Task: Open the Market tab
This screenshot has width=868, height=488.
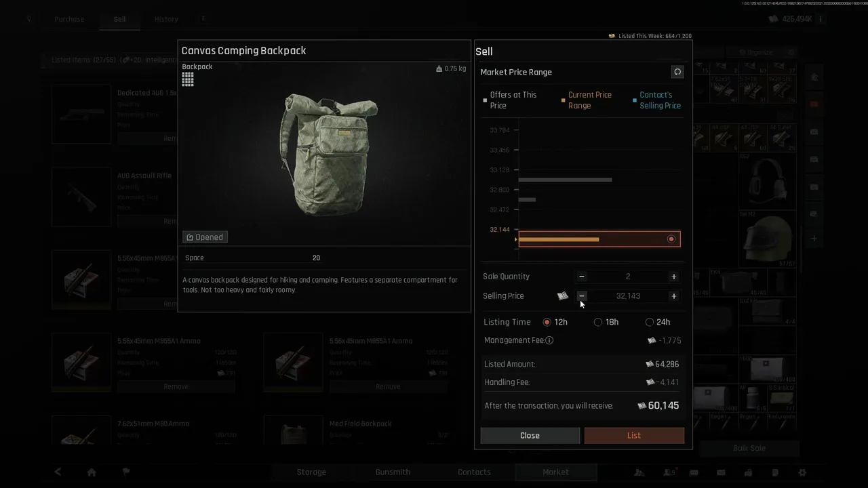Action: (x=555, y=472)
